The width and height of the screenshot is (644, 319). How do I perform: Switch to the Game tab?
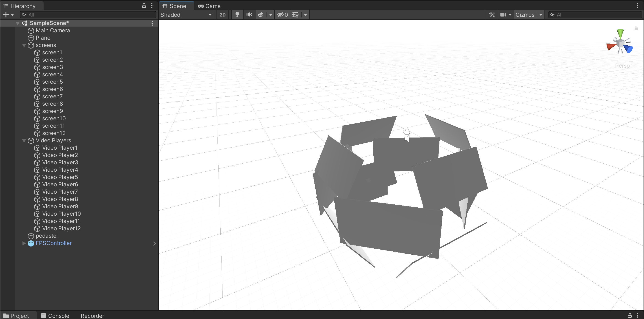tap(209, 6)
